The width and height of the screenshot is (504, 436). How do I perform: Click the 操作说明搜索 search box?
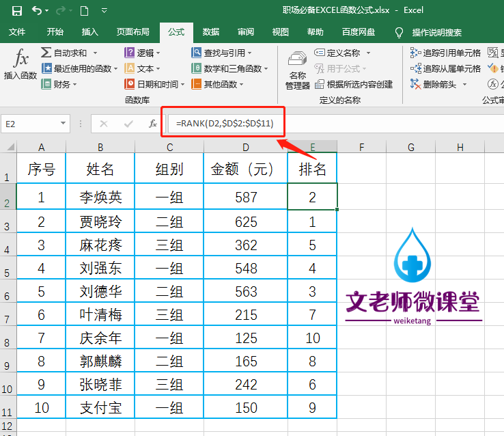click(437, 33)
